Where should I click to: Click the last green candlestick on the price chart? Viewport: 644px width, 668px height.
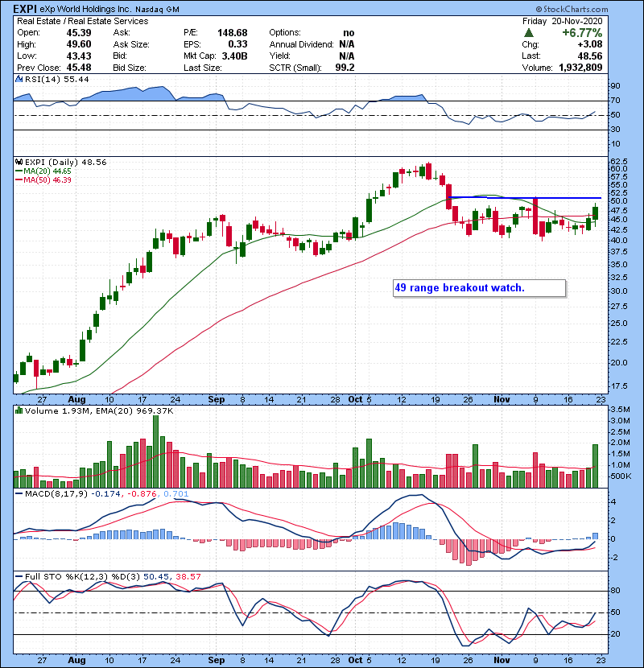click(x=595, y=212)
